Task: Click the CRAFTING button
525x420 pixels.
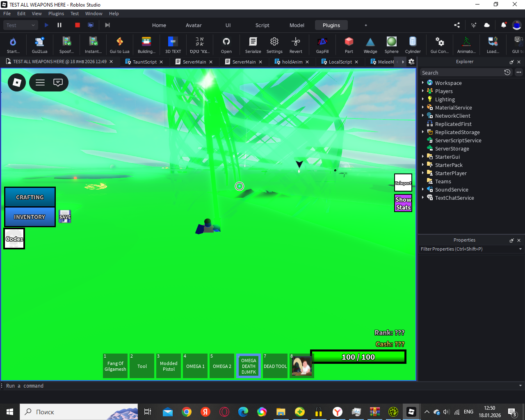Action: pos(30,197)
